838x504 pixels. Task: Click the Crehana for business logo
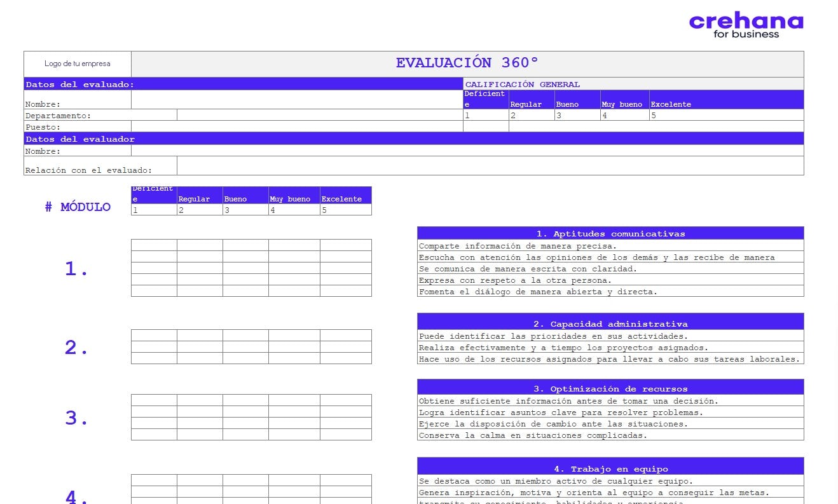point(746,25)
